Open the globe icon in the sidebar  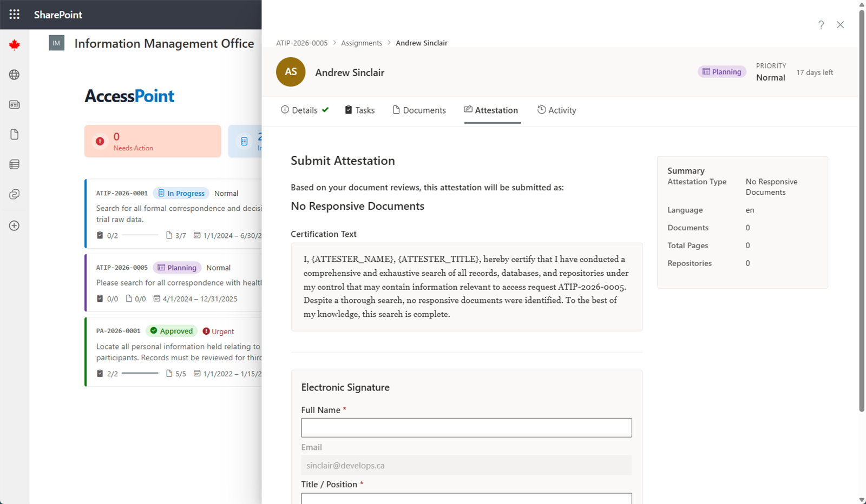(x=15, y=75)
